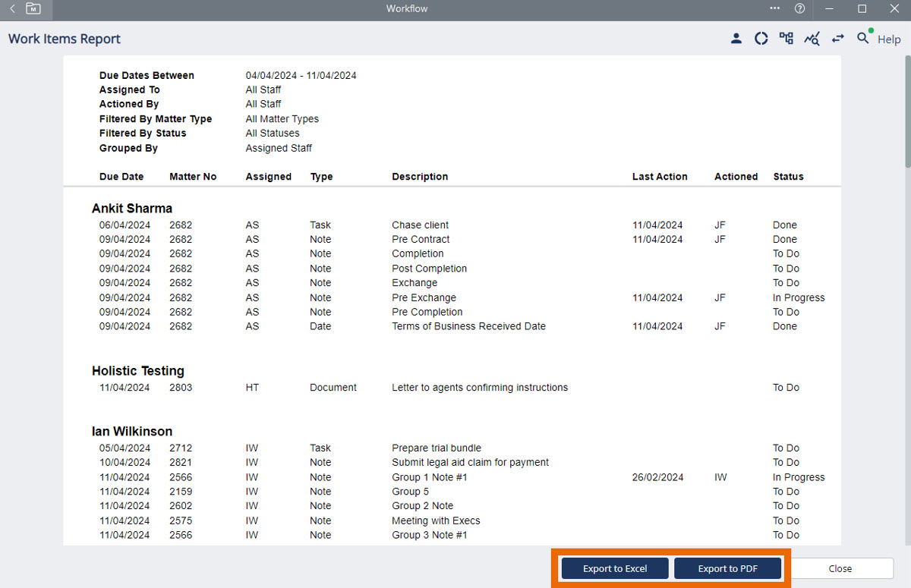911x588 pixels.
Task: Click the question mark help icon
Action: [x=799, y=9]
